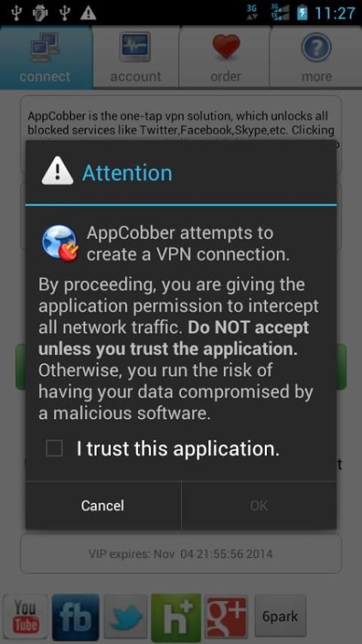This screenshot has width=362, height=644.
Task: Tap the 6park shortcut button
Action: tap(281, 615)
